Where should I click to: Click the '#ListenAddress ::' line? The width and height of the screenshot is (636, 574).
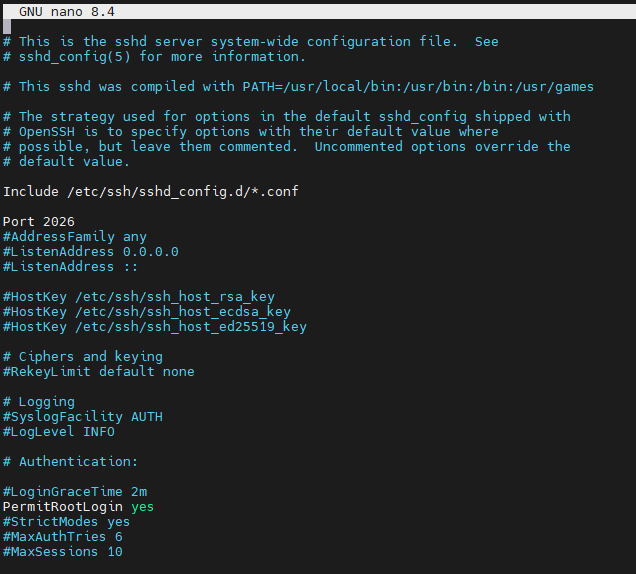coord(71,267)
